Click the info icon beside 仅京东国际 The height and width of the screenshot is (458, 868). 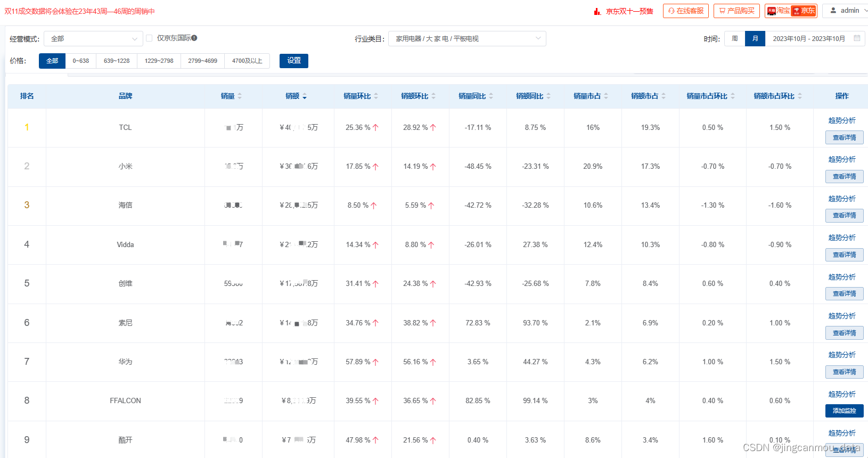[194, 38]
